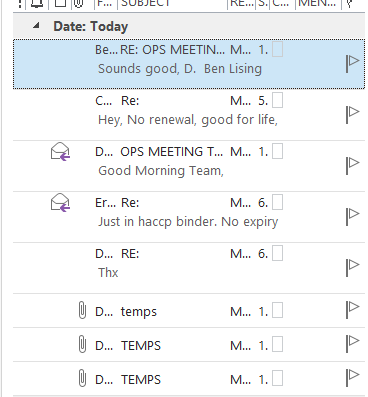This screenshot has width=368, height=397.
Task: Click attachment paperclip on lowercase 'temps' email
Action: pos(82,310)
